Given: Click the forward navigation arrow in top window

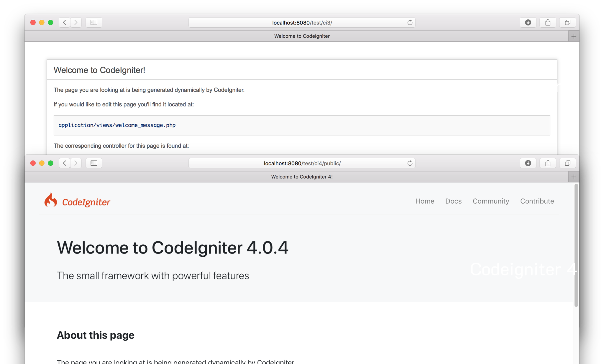Looking at the screenshot, I should (x=76, y=22).
